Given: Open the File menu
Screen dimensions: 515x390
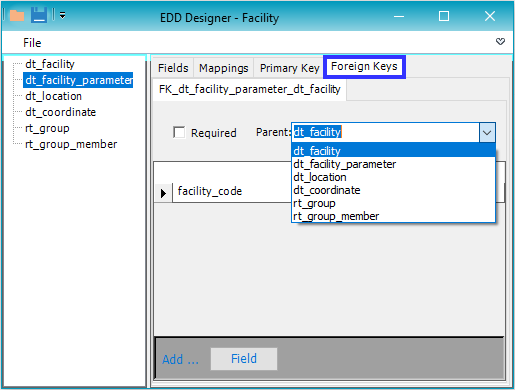Looking at the screenshot, I should (32, 43).
